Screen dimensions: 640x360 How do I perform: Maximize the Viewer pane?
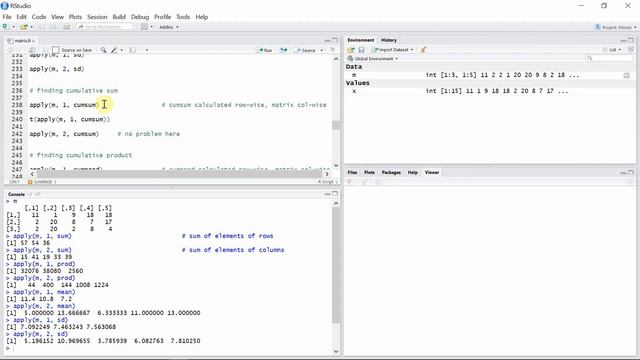(631, 173)
